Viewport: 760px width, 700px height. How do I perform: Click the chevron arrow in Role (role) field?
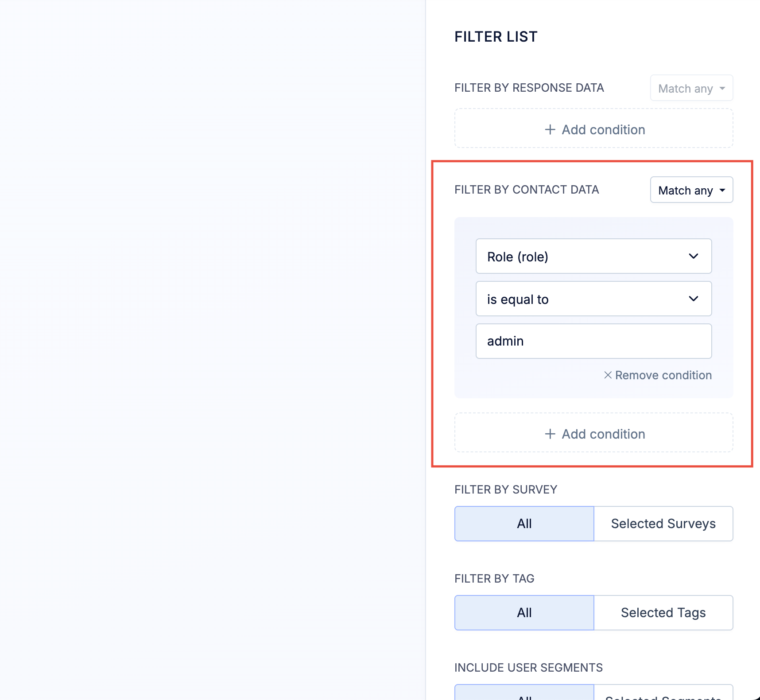point(693,257)
